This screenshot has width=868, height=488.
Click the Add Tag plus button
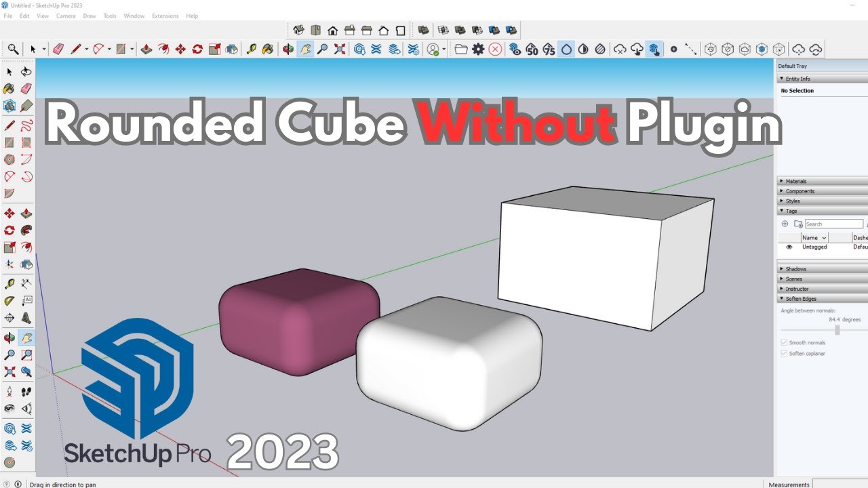coord(785,224)
